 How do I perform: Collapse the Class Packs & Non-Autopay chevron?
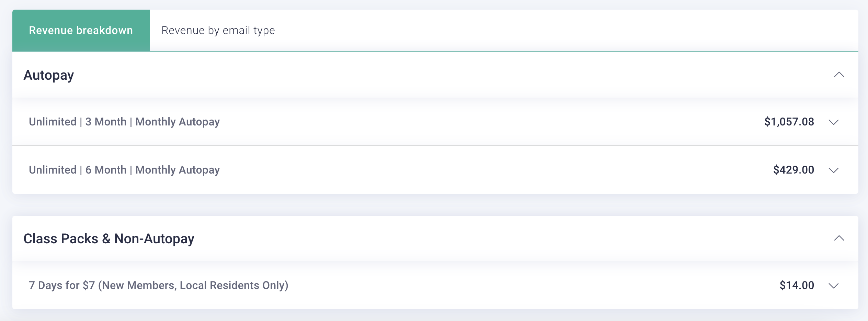pos(839,238)
